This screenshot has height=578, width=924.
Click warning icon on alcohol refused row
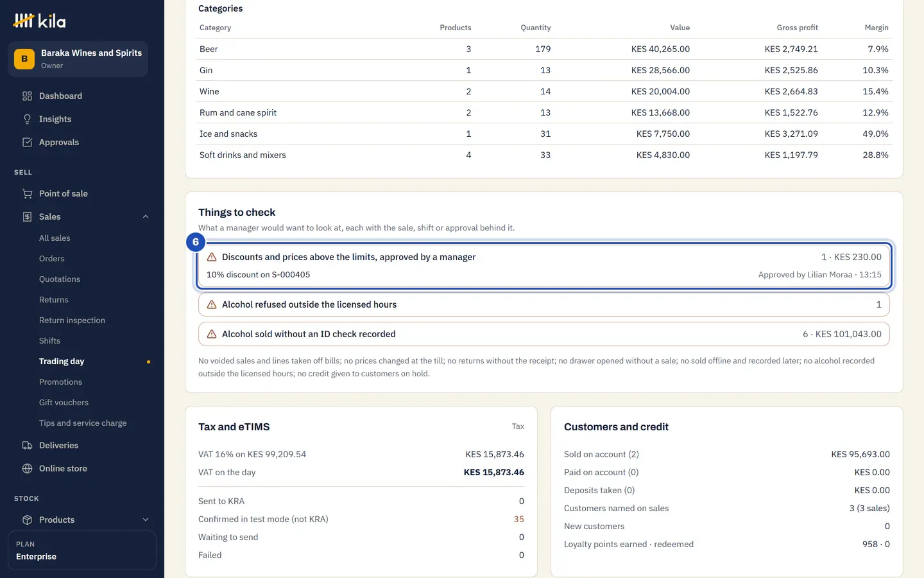212,304
